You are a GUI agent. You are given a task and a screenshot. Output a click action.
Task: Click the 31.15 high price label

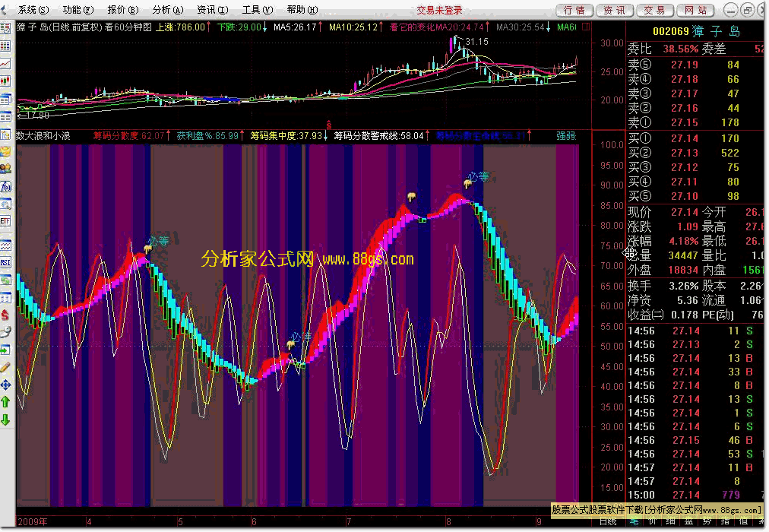(476, 42)
